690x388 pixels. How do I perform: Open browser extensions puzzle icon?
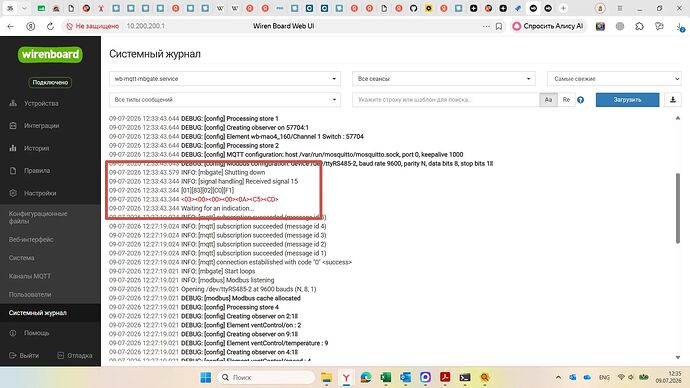(639, 26)
